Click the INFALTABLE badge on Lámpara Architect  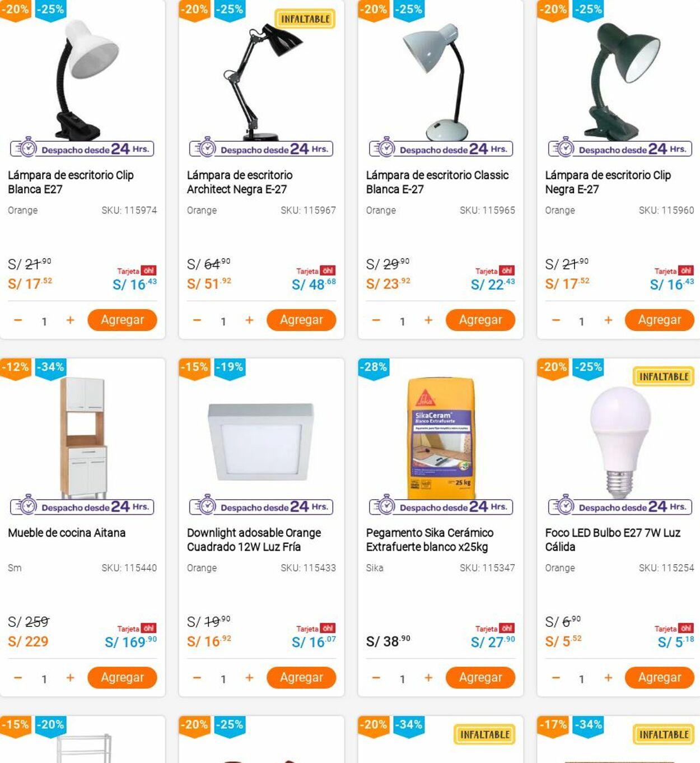click(305, 19)
